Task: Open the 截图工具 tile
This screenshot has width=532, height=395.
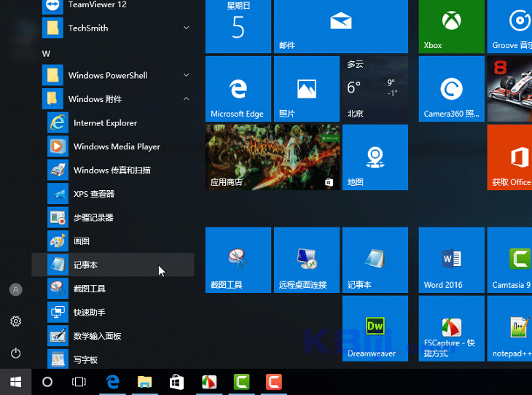Action: (x=238, y=260)
